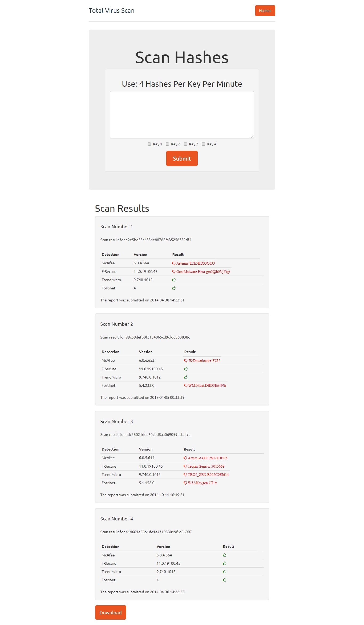Click the WM/Moat.DBD3E649!tr result text
Screen dimensions: 364x625
207,385
